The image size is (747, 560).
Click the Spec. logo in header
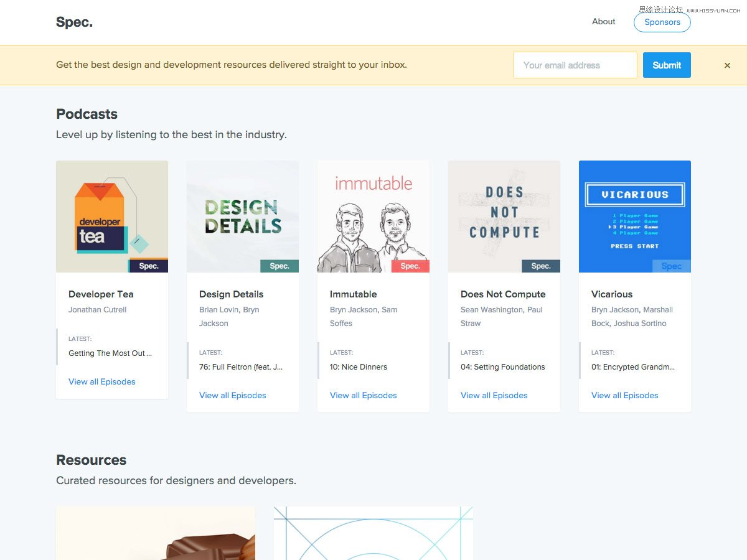coord(74,22)
